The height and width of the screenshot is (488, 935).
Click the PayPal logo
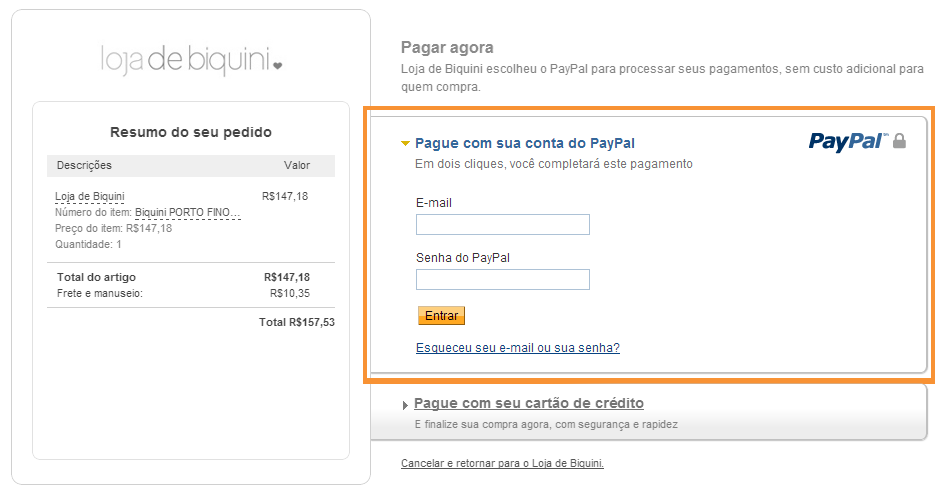(848, 141)
